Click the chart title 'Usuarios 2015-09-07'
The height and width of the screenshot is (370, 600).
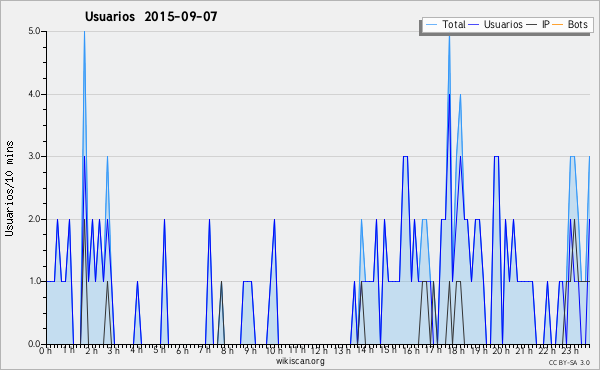pyautogui.click(x=151, y=16)
